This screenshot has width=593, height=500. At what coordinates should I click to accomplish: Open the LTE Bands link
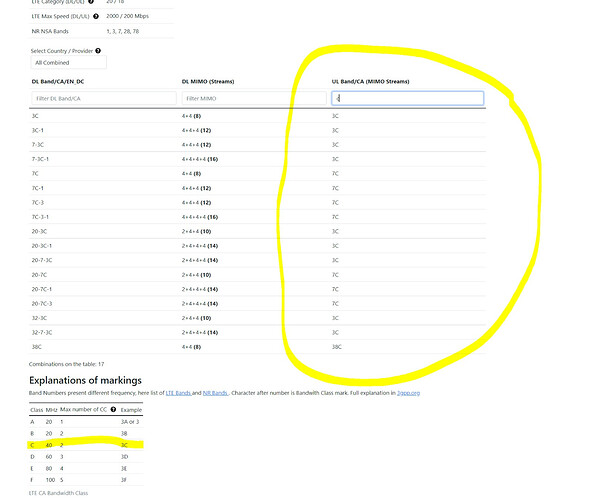click(x=178, y=393)
